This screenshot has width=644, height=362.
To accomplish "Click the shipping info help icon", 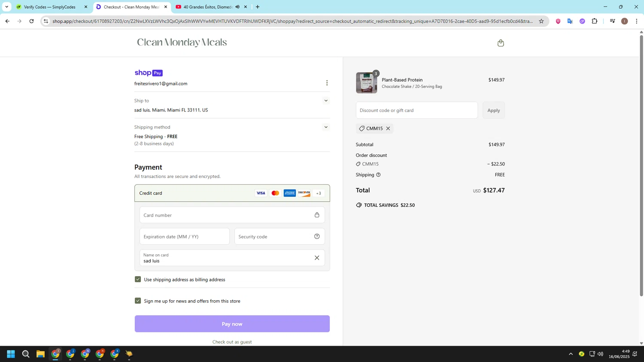I will click(x=378, y=175).
